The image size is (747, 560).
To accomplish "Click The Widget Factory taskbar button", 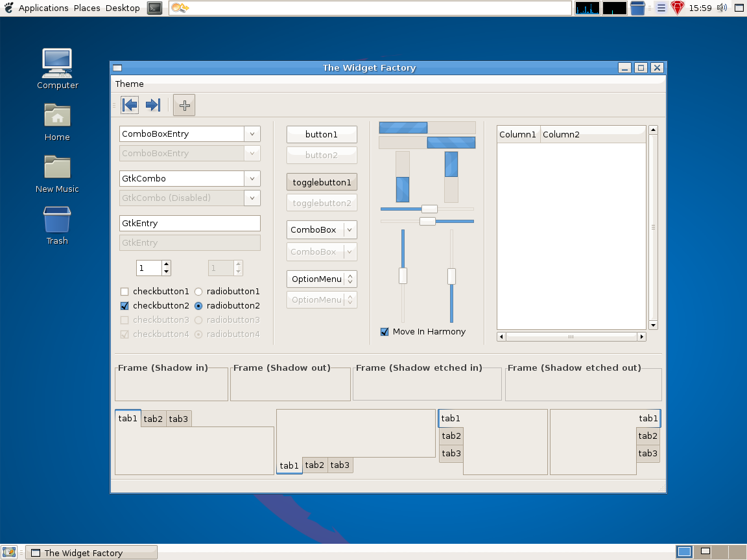I will click(91, 552).
